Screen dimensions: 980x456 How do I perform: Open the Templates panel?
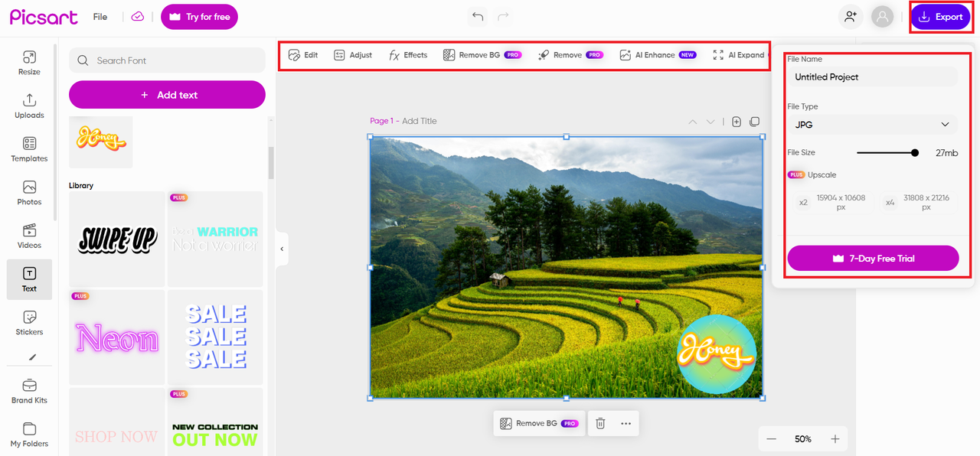29,150
